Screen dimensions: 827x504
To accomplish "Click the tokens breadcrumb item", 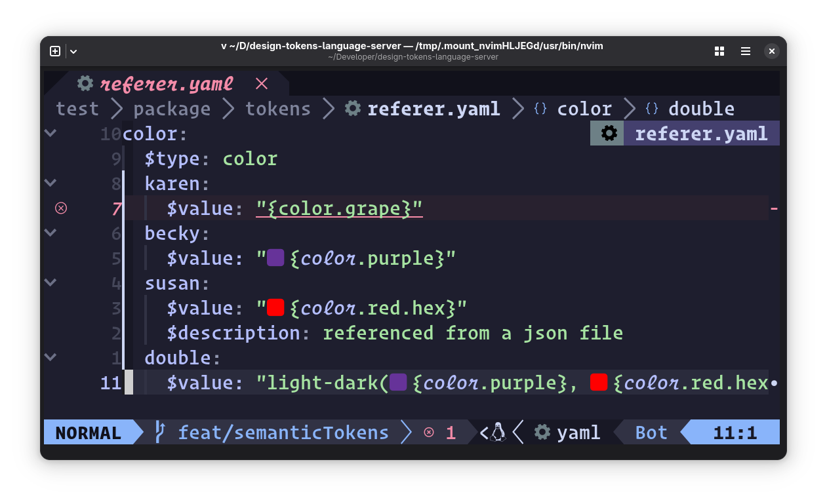I will coord(278,108).
